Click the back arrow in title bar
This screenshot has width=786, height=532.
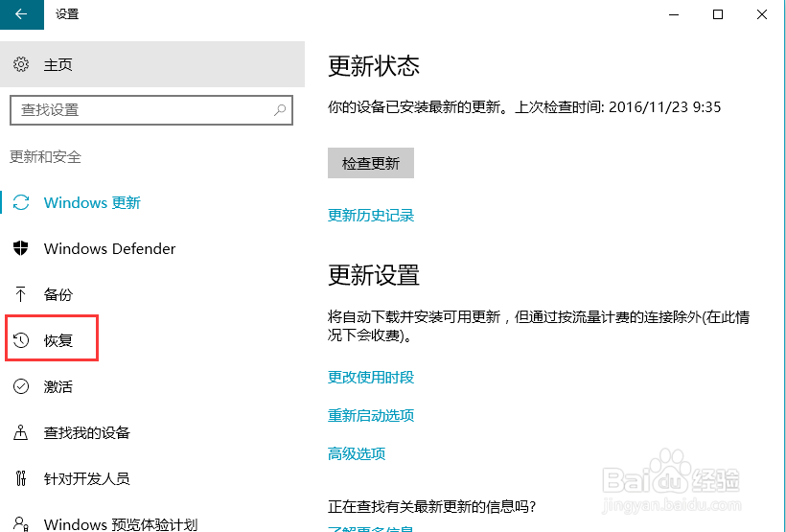click(x=21, y=14)
